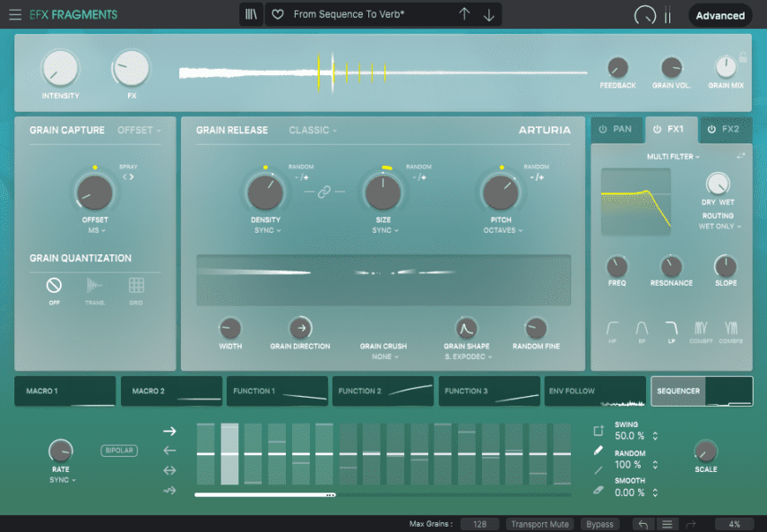Click the link icon between Density and Size
The width and height of the screenshot is (767, 532).
[x=323, y=192]
